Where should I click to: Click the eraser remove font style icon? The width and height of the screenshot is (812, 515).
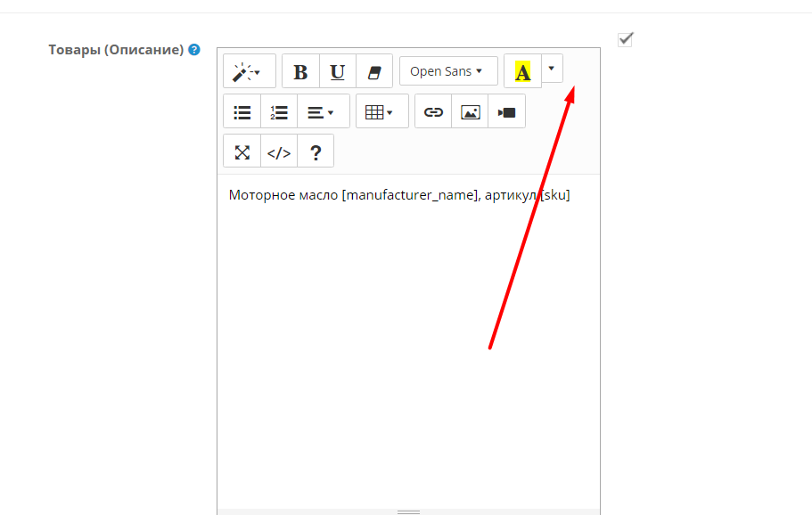374,71
